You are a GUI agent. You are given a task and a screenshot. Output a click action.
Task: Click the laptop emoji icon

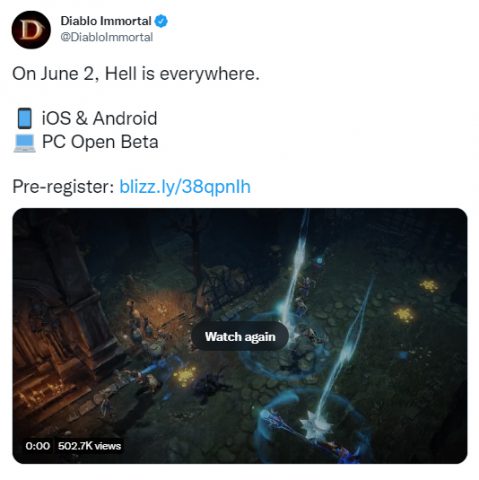[25, 143]
